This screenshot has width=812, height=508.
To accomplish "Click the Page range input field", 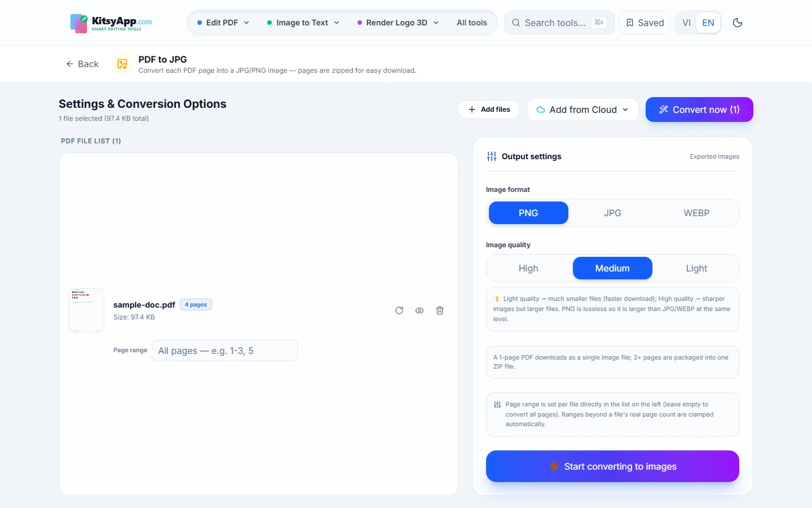I will (x=225, y=351).
